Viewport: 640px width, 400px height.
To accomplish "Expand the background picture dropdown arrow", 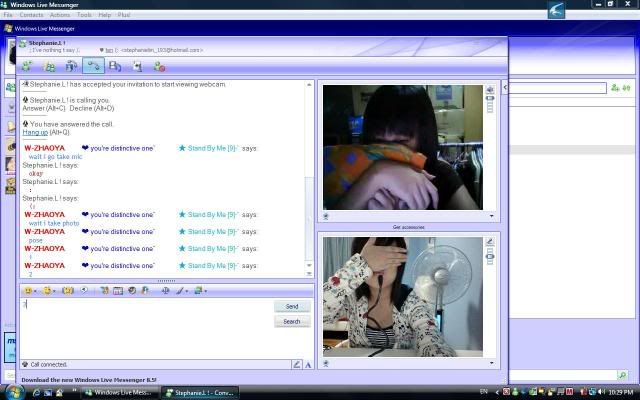I will [x=206, y=291].
